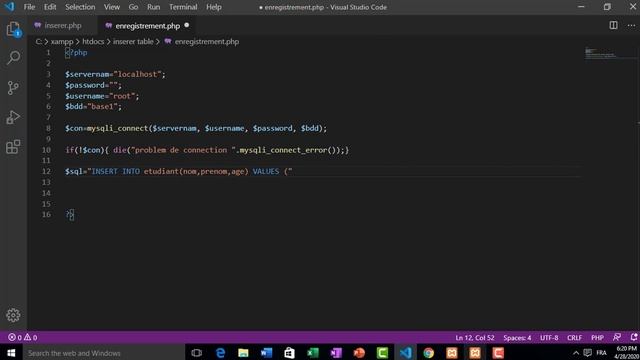Change indentation via Spaces: 4

tap(517, 338)
